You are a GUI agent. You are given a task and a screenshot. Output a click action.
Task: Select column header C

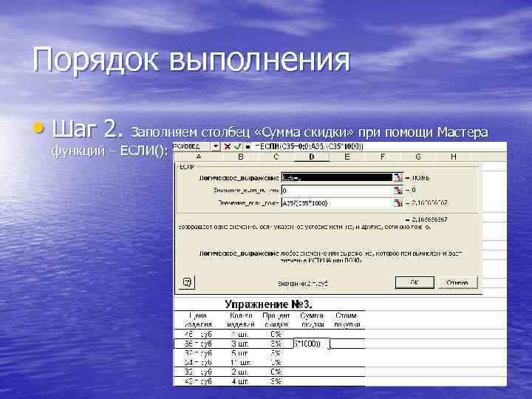click(x=276, y=157)
